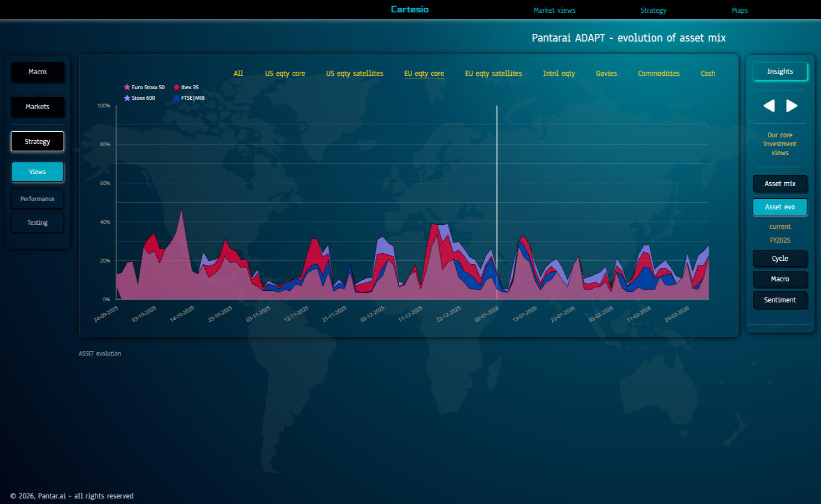Toggle Ibex 35 legend star

tap(177, 87)
